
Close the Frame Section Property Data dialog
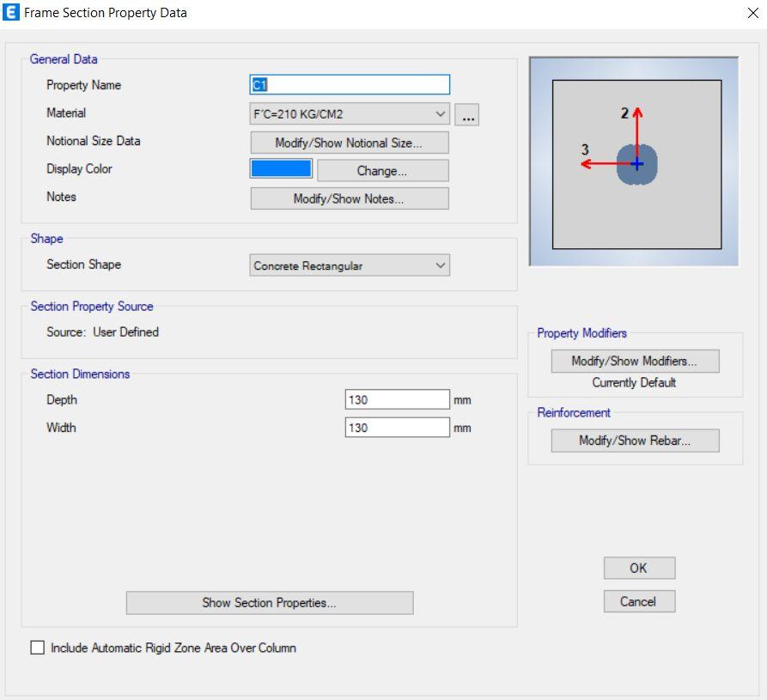tap(752, 13)
